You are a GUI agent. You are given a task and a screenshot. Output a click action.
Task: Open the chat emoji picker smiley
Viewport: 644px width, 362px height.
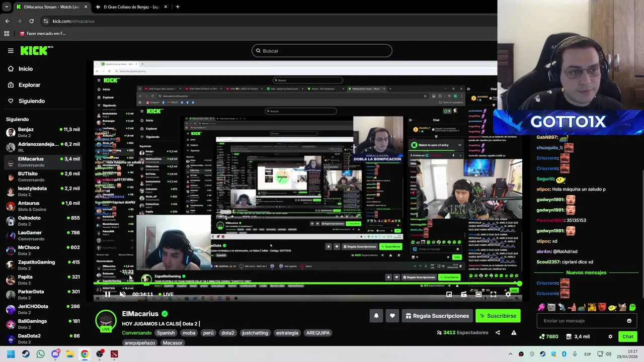click(x=629, y=321)
